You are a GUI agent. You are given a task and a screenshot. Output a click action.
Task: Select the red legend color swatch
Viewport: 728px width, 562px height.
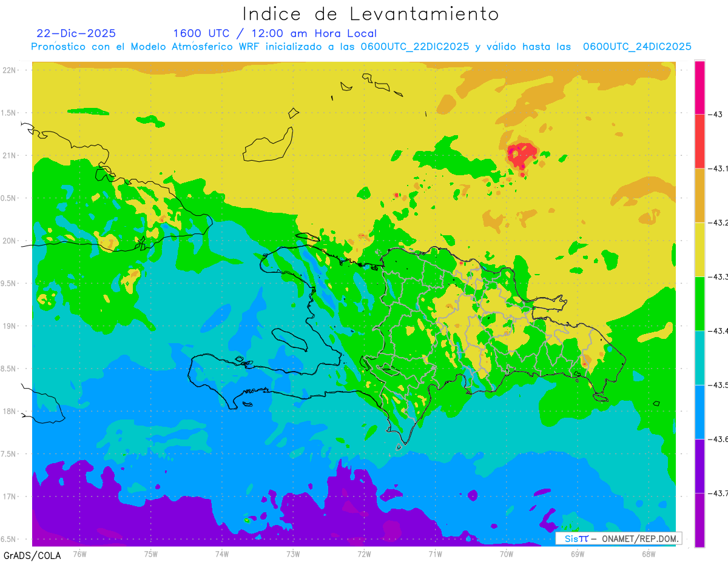coord(699,141)
